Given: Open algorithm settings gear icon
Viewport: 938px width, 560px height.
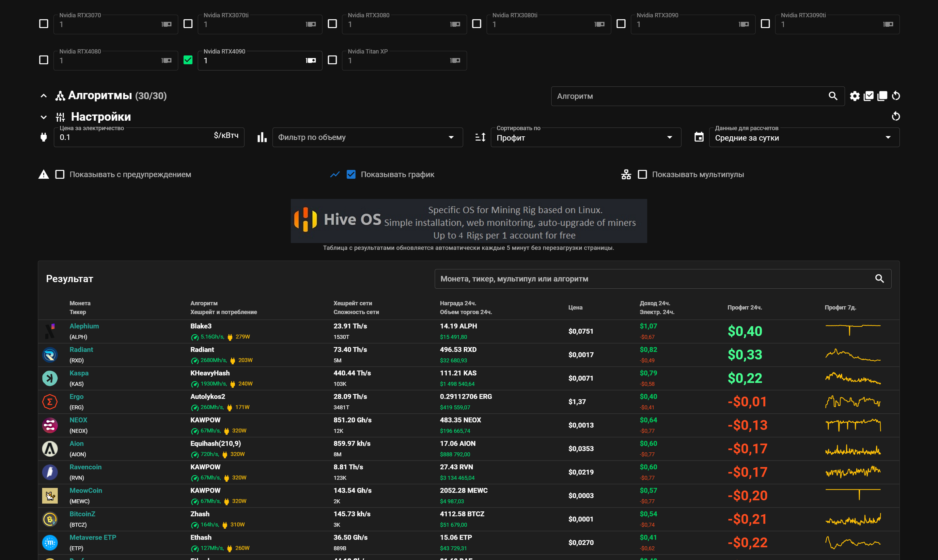Looking at the screenshot, I should coord(854,96).
